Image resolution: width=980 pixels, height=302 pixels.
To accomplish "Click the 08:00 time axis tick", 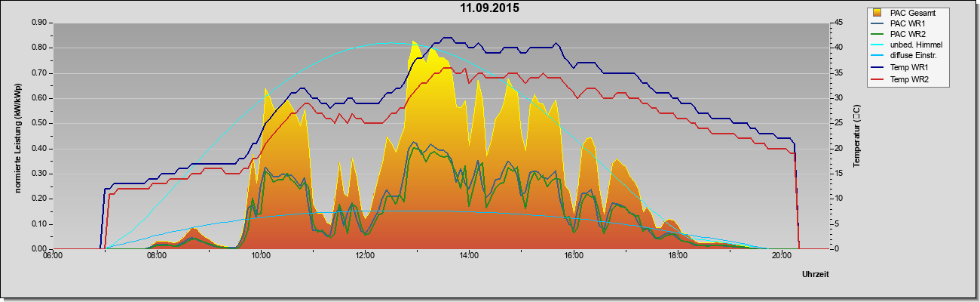I will click(x=157, y=256).
